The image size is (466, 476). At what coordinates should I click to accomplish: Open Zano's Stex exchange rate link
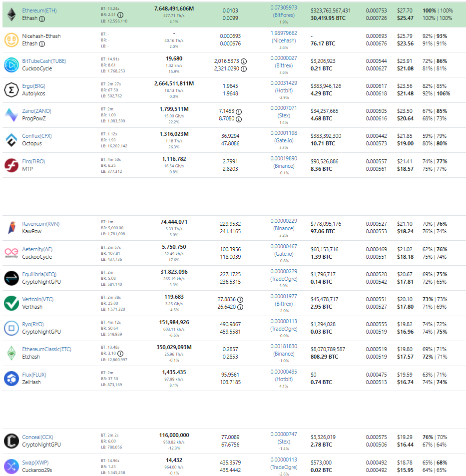pos(284,112)
